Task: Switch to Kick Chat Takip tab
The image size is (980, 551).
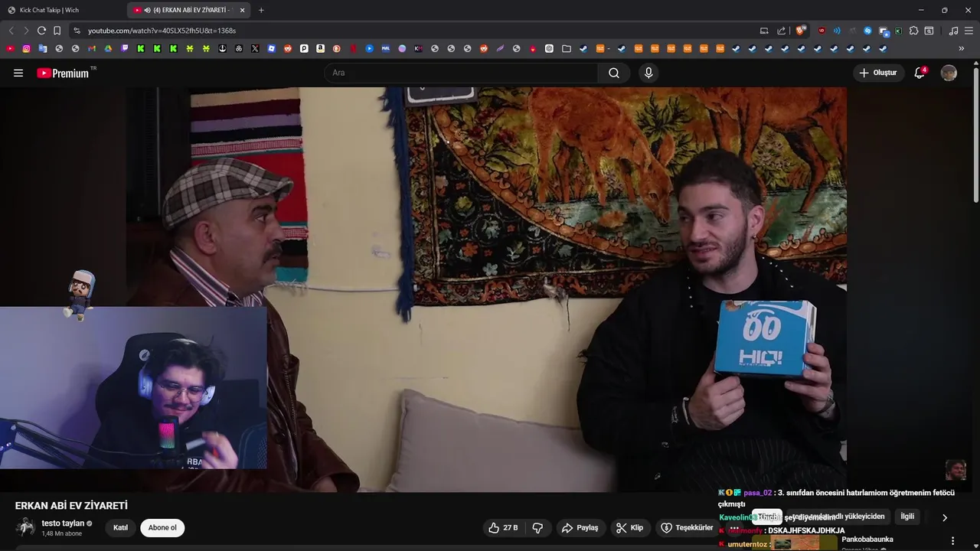Action: pos(63,10)
